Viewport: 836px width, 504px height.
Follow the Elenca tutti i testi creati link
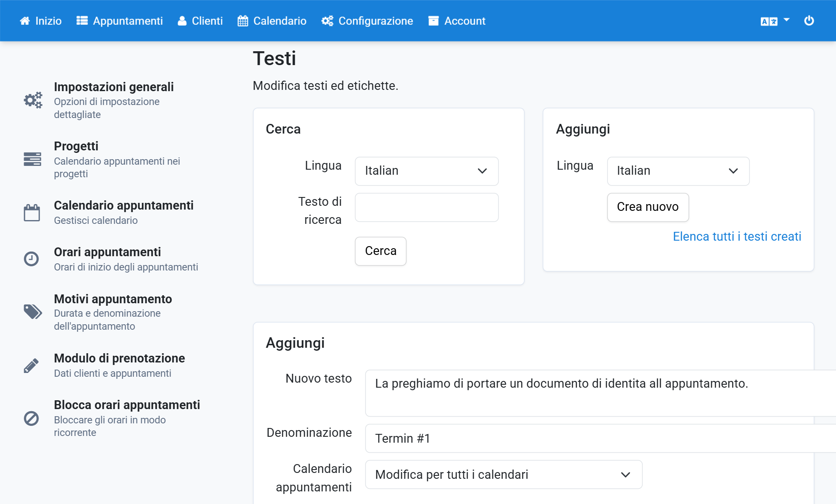coord(737,236)
